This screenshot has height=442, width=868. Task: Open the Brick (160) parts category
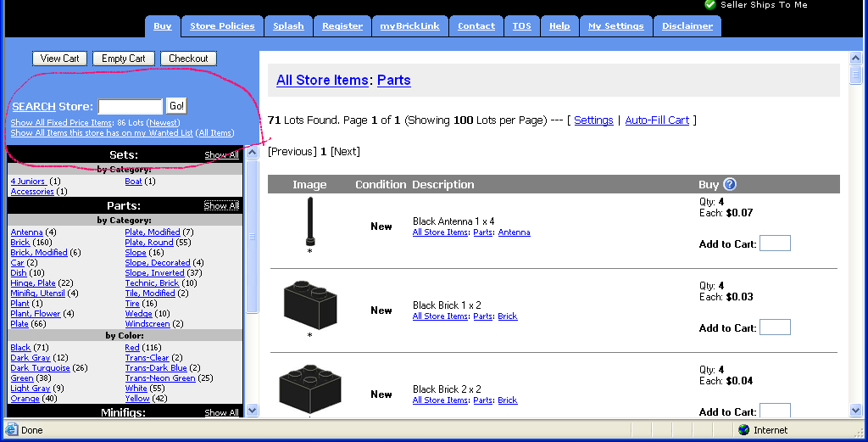click(20, 242)
